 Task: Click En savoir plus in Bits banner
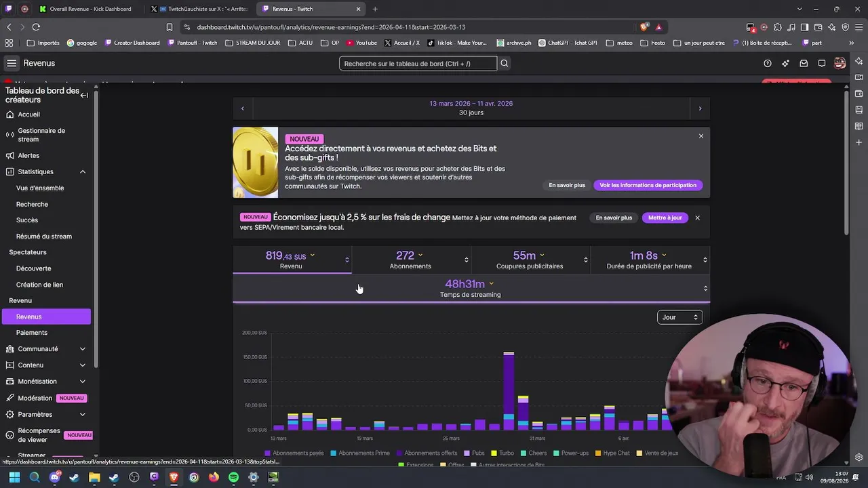(x=567, y=185)
